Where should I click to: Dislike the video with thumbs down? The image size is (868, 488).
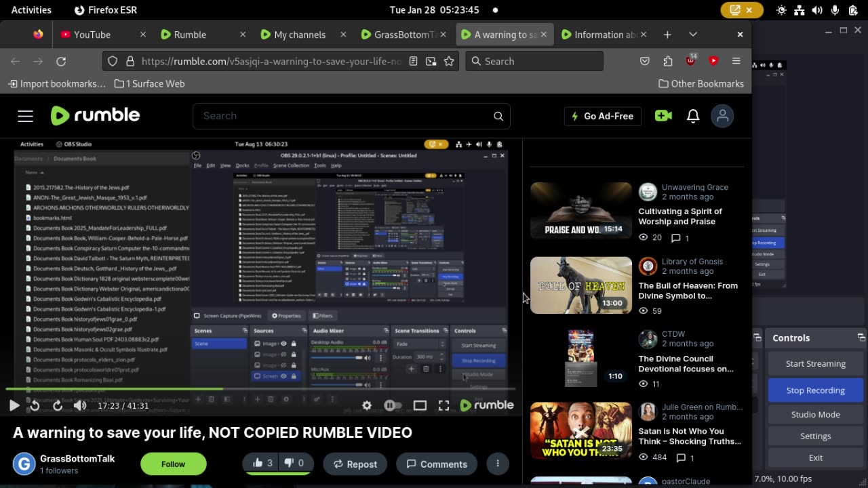point(294,463)
